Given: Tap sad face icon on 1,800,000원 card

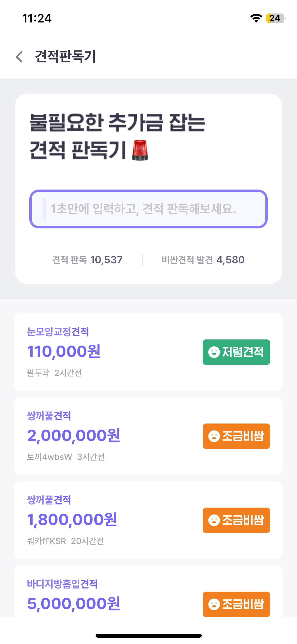Looking at the screenshot, I should [x=214, y=520].
